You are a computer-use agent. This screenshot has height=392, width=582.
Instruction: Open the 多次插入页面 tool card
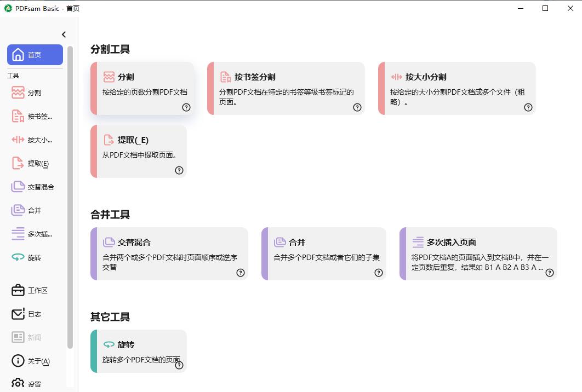click(x=478, y=253)
